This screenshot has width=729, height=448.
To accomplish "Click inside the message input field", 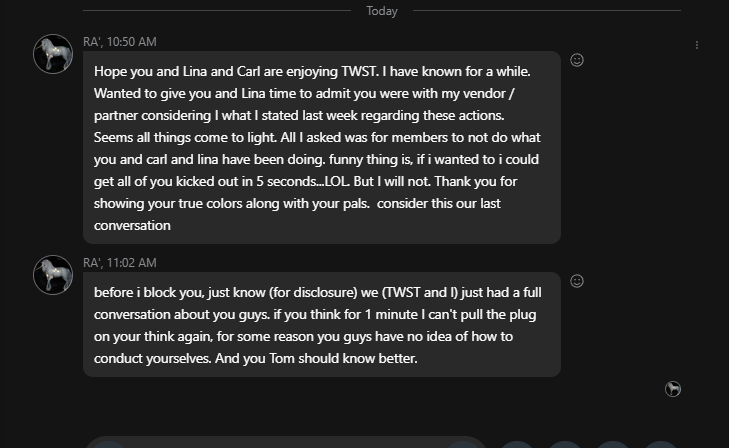I will tap(286, 443).
